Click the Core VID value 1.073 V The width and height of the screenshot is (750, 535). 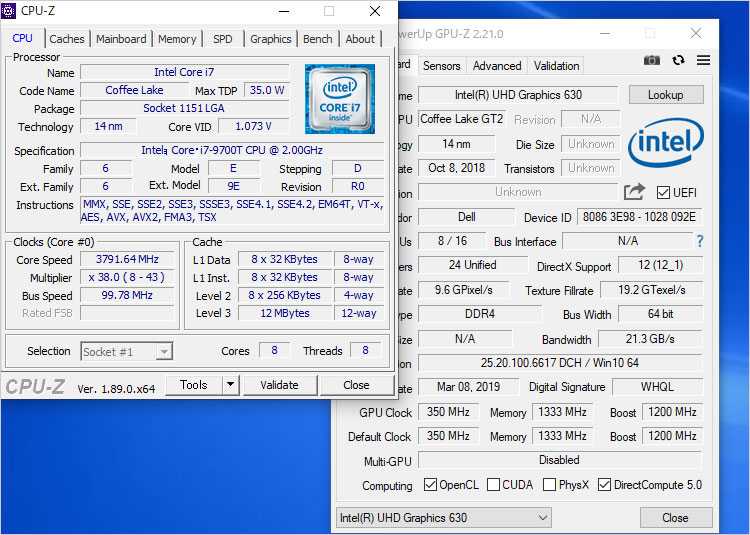click(x=254, y=126)
